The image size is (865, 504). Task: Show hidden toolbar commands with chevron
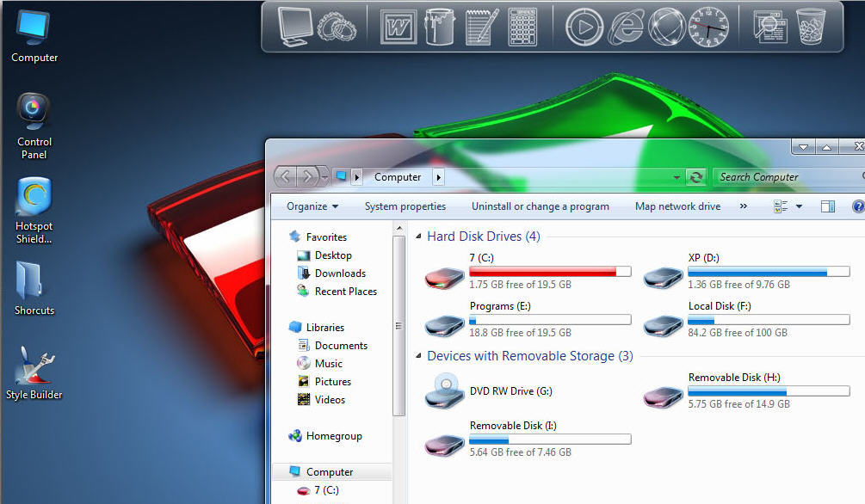744,206
